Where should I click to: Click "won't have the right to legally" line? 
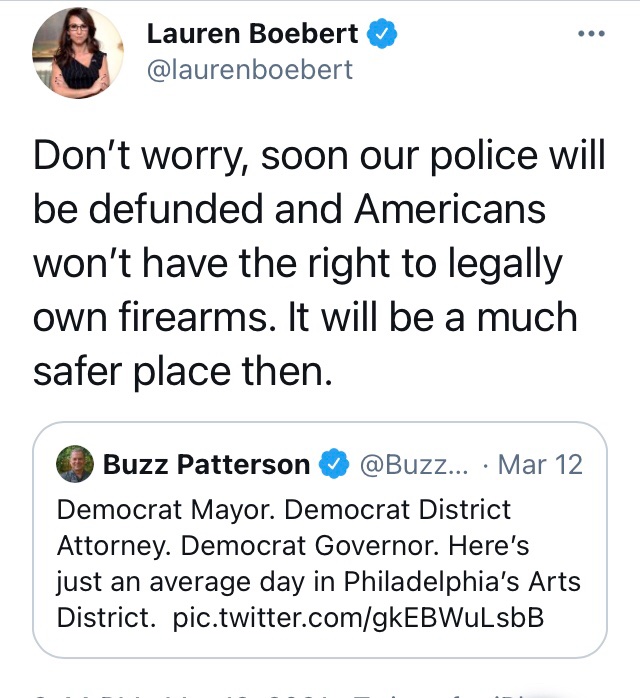pyautogui.click(x=298, y=264)
